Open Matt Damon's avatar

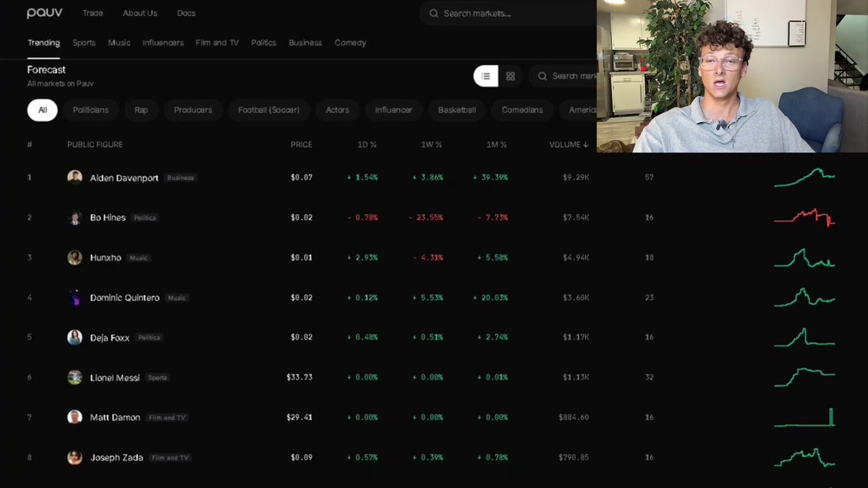click(x=75, y=417)
